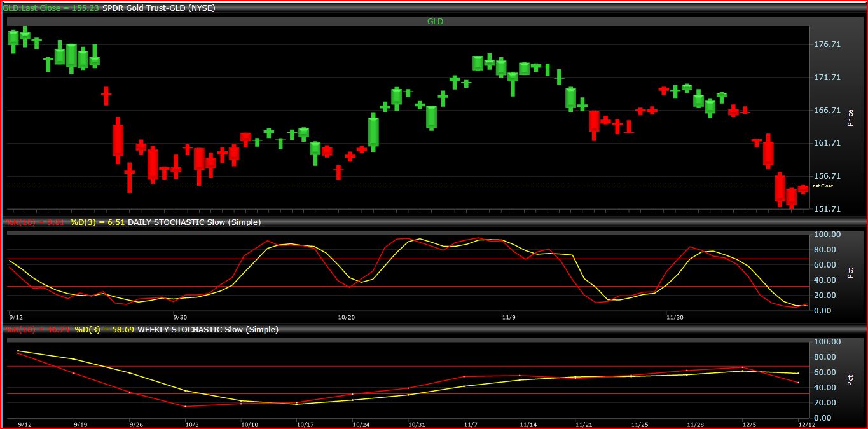Click the 'Pct' label of the weekly stochastic
868x429 pixels.
click(851, 380)
